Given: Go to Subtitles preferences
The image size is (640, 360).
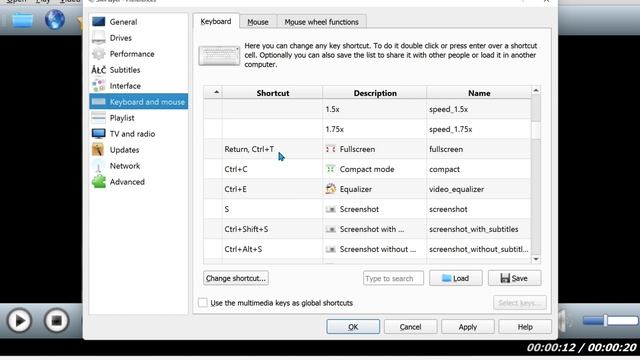Looking at the screenshot, I should point(124,70).
